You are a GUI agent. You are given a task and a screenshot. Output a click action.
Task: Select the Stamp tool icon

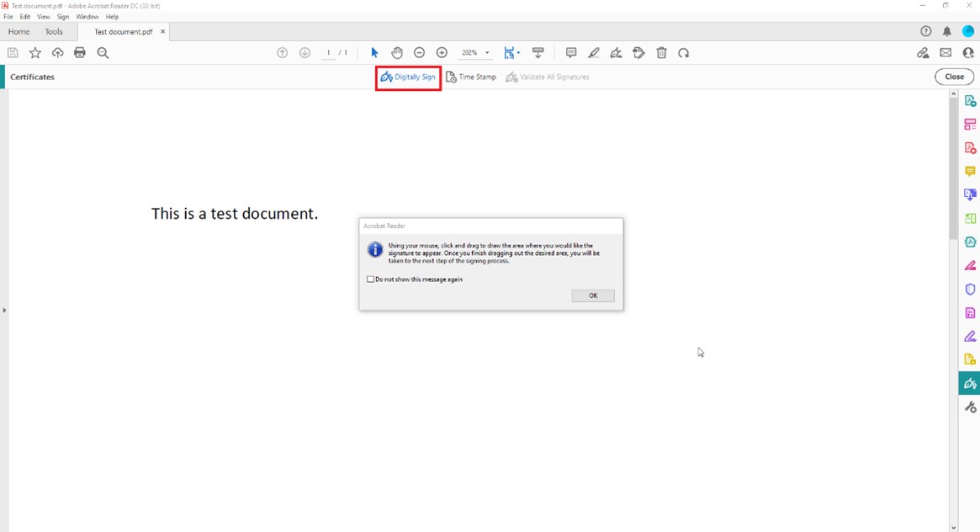639,52
